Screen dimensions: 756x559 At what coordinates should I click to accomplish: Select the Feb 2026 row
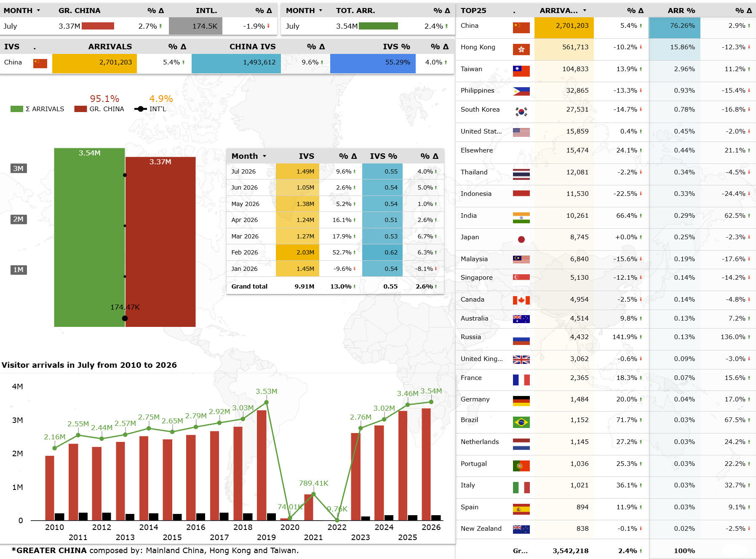[335, 252]
